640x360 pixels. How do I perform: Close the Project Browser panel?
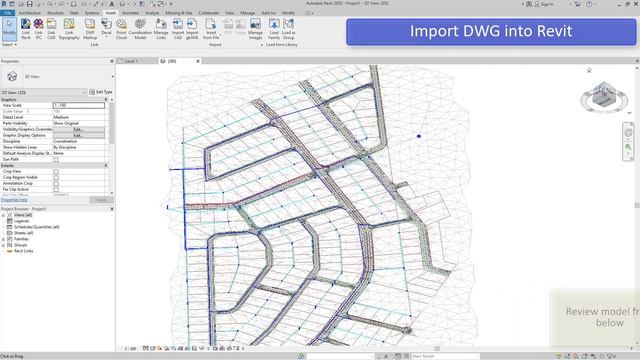[x=112, y=209]
